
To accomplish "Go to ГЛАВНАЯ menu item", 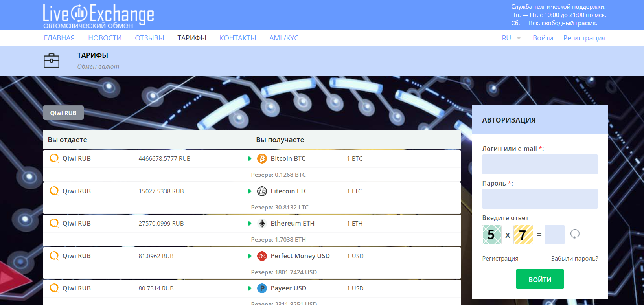I will tap(59, 38).
